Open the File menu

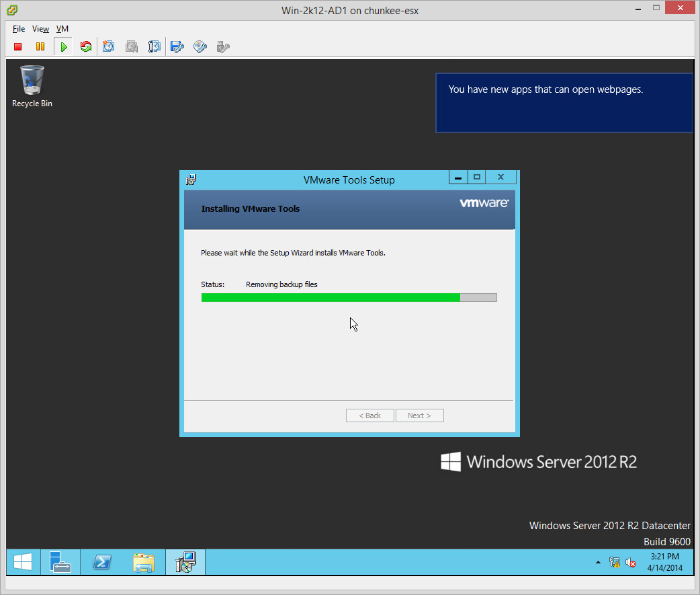pyautogui.click(x=19, y=29)
